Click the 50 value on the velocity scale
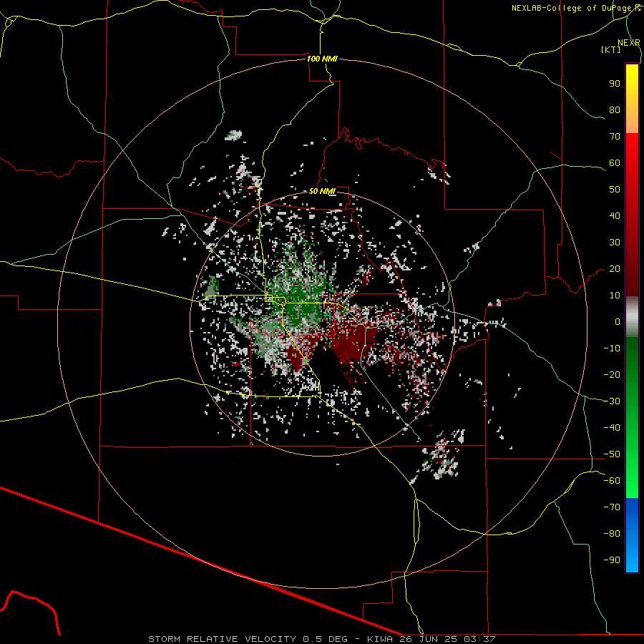The height and width of the screenshot is (644, 644). pos(615,190)
